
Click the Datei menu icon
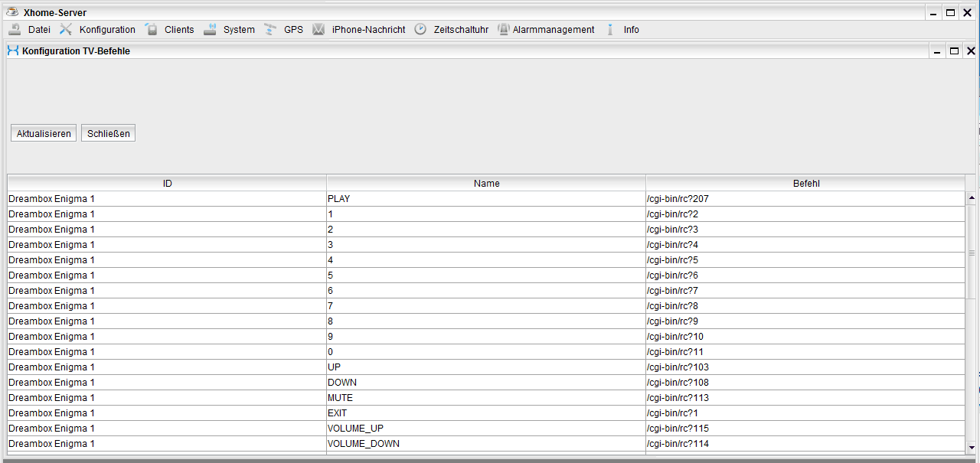(x=15, y=29)
